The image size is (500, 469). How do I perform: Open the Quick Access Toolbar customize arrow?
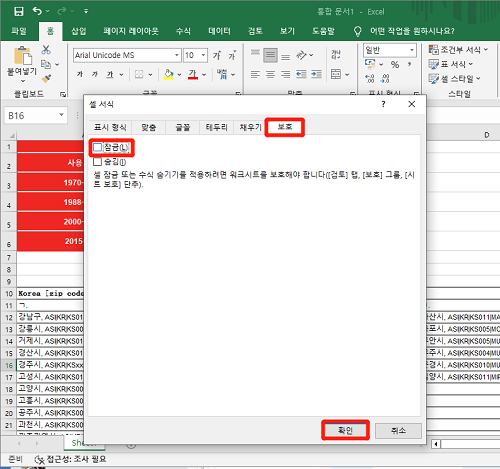(86, 11)
